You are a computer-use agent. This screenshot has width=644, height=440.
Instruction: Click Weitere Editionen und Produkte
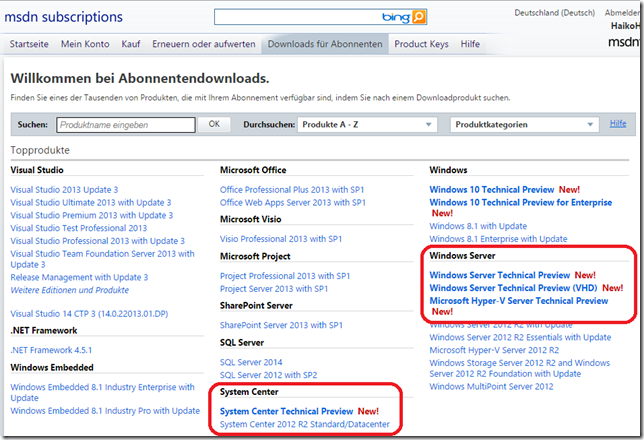(69, 290)
